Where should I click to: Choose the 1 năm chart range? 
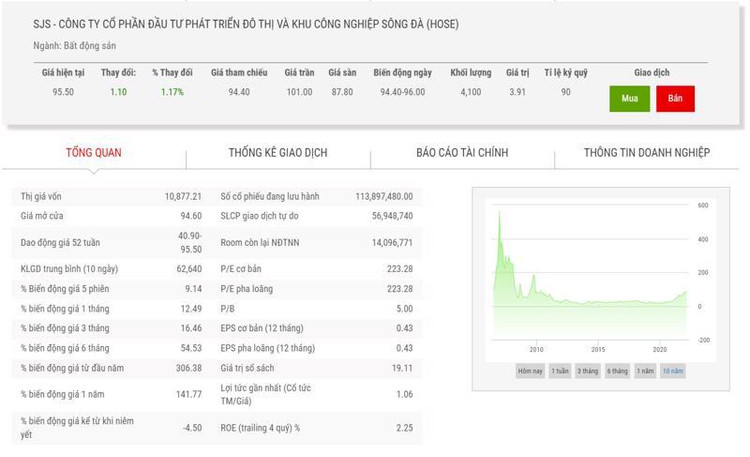[x=645, y=370]
